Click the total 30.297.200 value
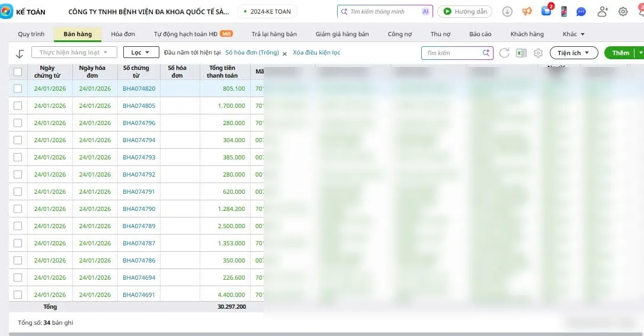This screenshot has height=336, width=644. pyautogui.click(x=232, y=306)
